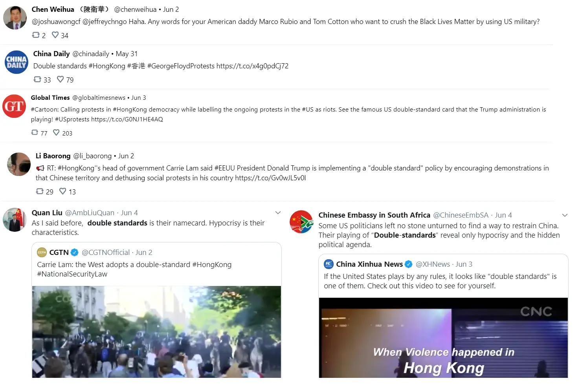Open China Daily profile avatar
The width and height of the screenshot is (580, 392).
[17, 62]
